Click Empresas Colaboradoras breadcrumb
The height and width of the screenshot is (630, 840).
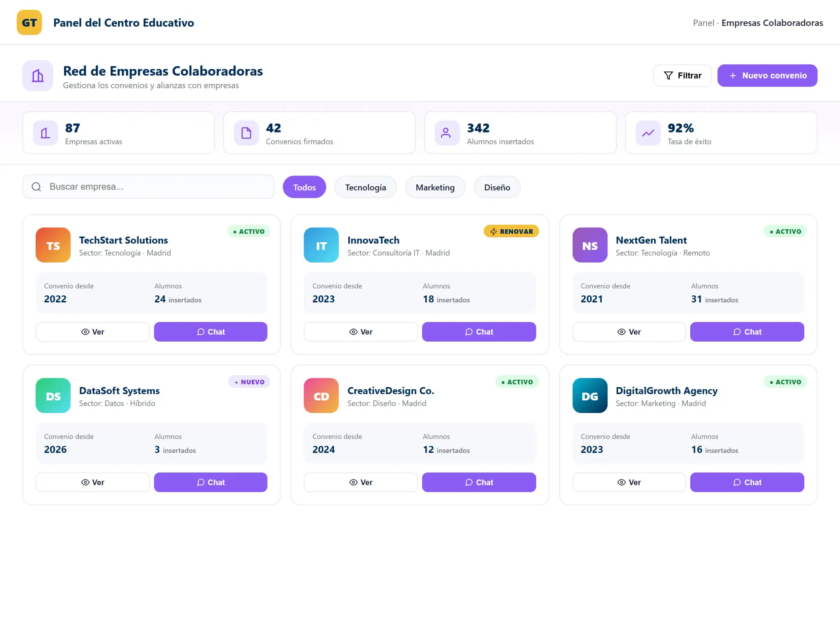click(x=772, y=23)
